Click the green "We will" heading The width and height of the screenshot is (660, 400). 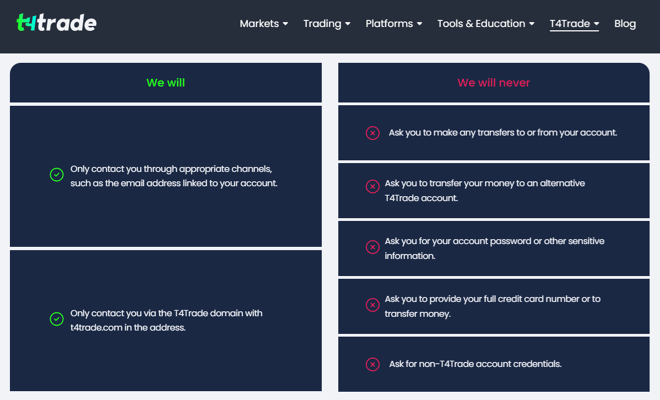165,83
